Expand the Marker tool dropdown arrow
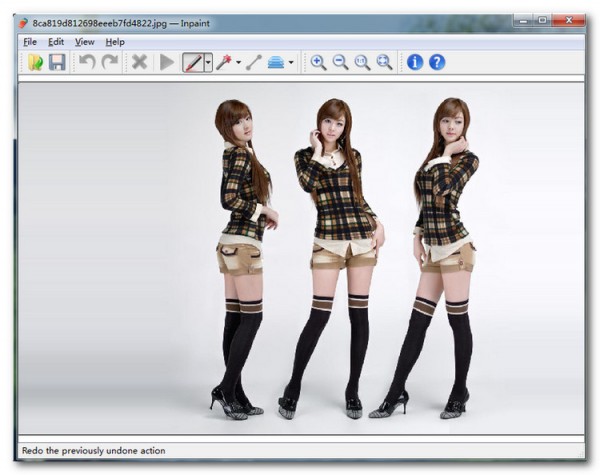Screen dimensions: 600x475 pos(207,62)
